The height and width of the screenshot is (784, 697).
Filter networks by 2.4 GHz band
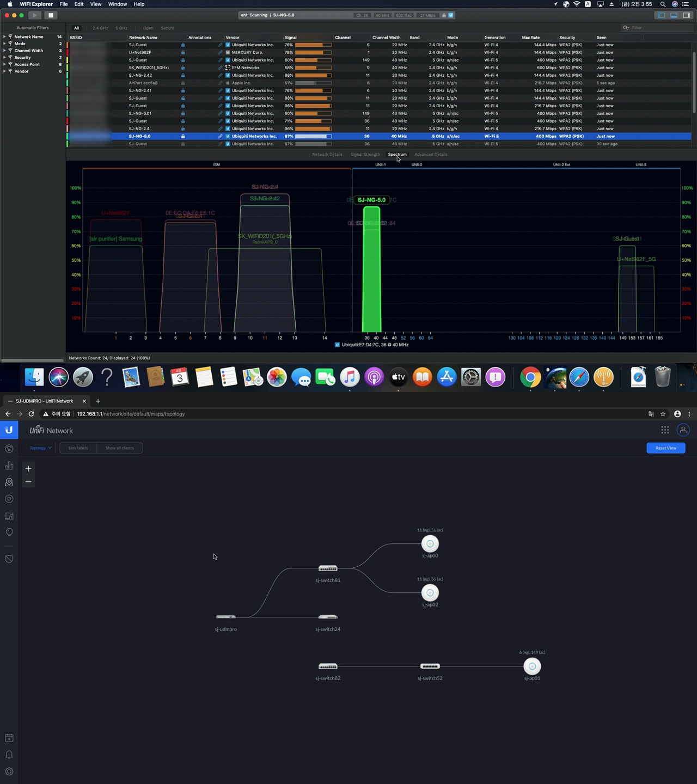coord(100,28)
